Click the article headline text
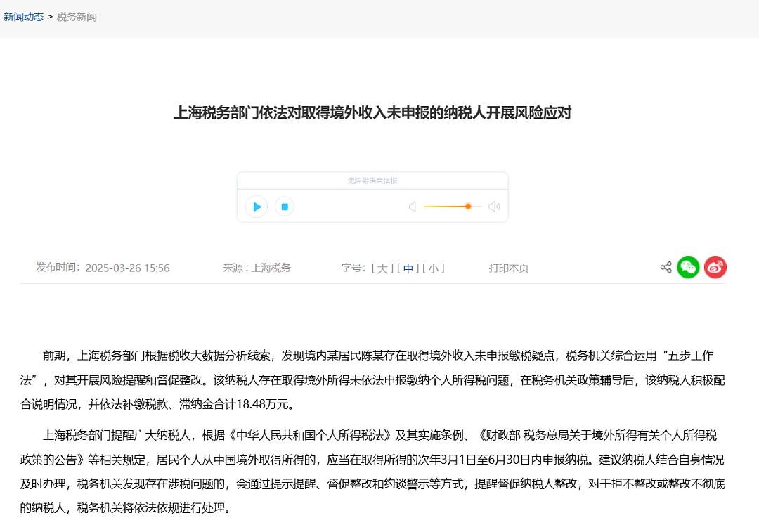 click(372, 112)
